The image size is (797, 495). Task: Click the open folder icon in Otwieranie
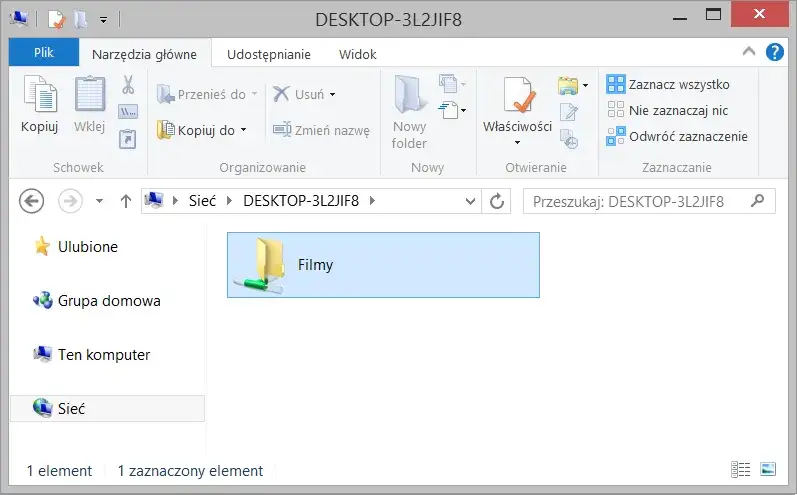568,85
